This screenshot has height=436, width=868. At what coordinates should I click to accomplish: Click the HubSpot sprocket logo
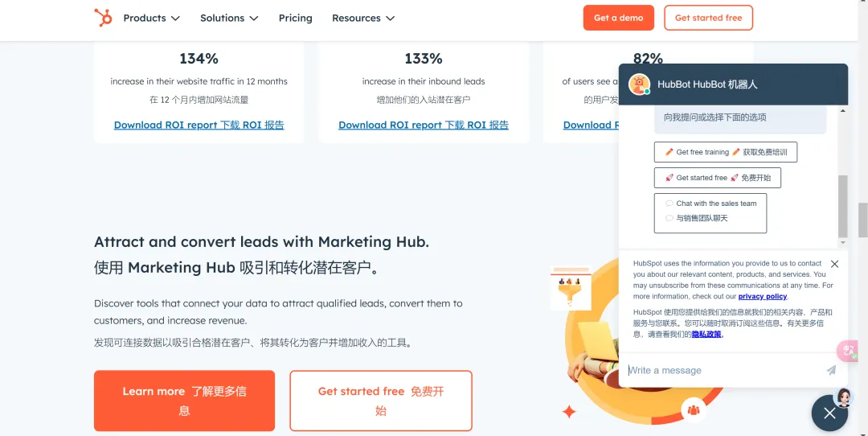(x=103, y=18)
